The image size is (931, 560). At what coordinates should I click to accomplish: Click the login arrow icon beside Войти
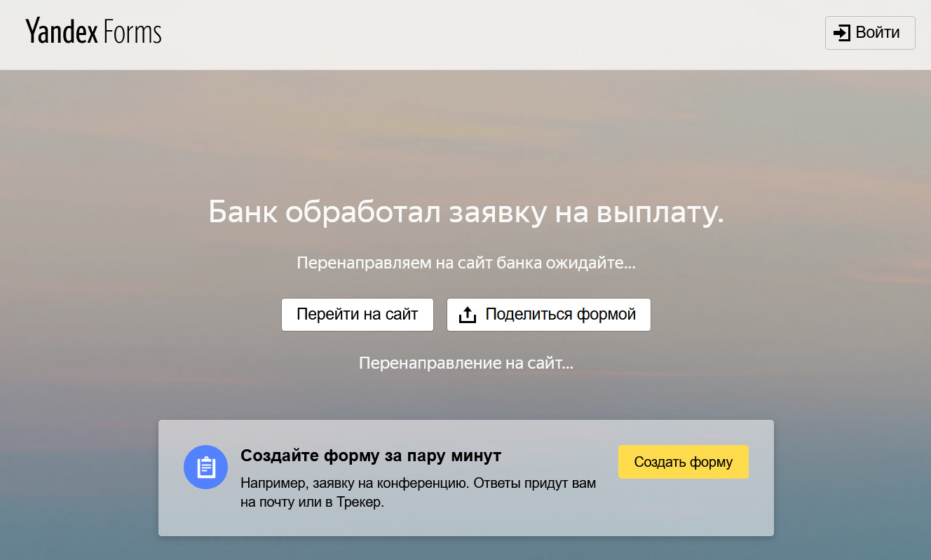pyautogui.click(x=841, y=33)
